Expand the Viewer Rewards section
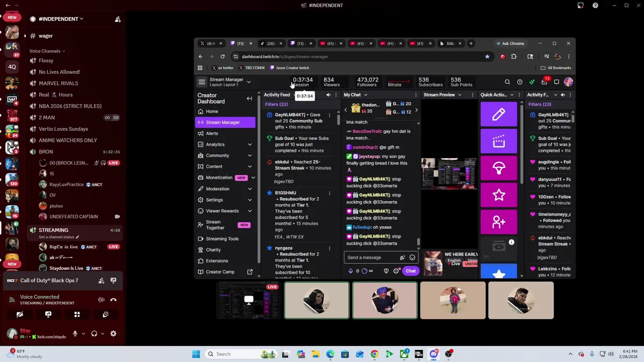The image size is (644, 362). [x=250, y=211]
